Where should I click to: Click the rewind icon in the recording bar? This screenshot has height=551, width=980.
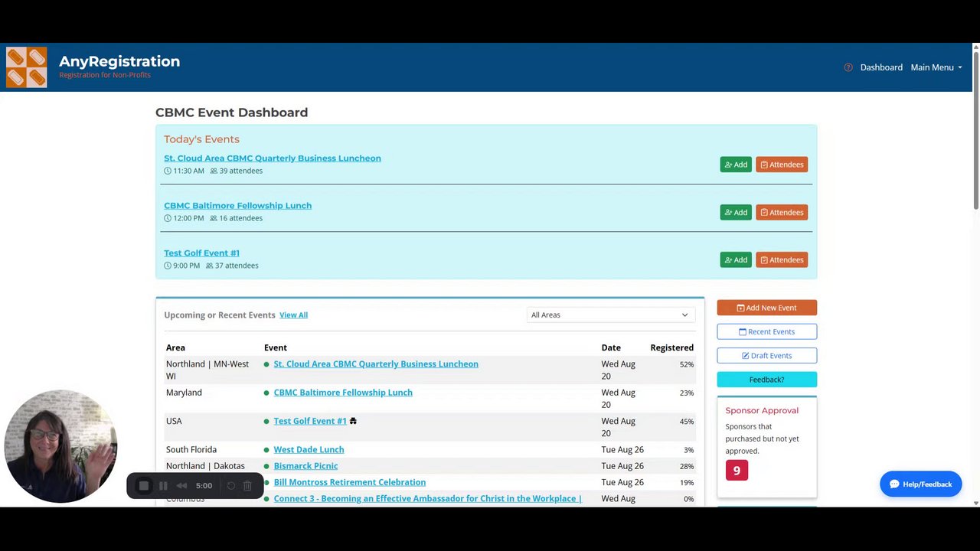coord(181,486)
